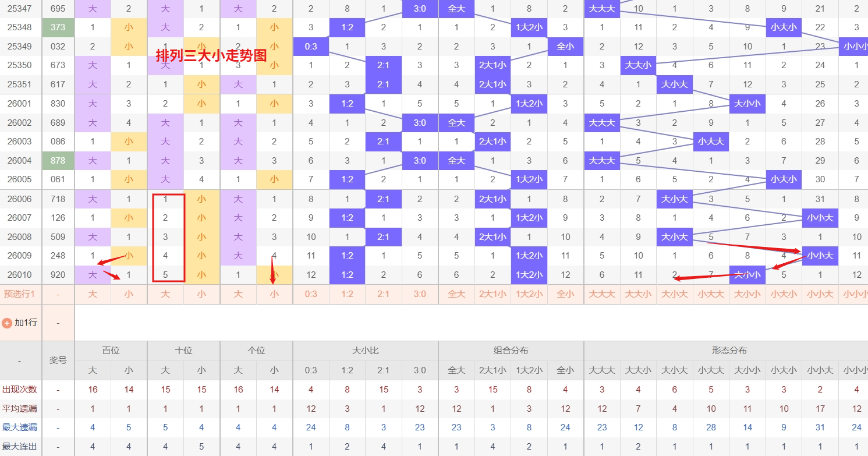Screen dimensions: 868x456
Task: Choose 小大大 in the 预选行1 row
Action: pos(711,294)
